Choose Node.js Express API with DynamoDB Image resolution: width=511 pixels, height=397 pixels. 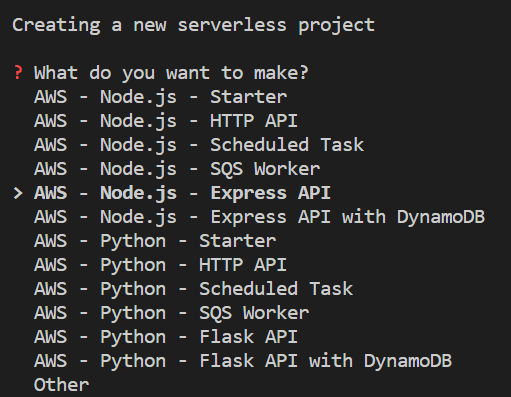[x=259, y=217]
